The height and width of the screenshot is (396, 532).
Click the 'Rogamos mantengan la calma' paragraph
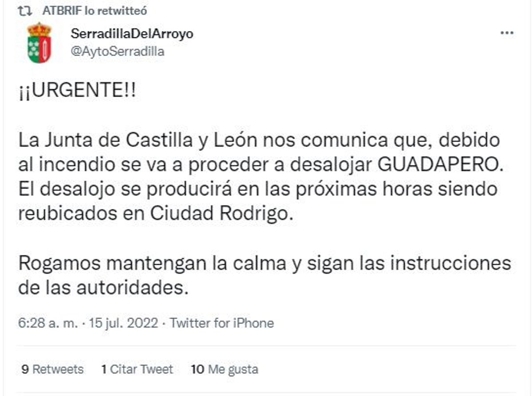pos(265,263)
